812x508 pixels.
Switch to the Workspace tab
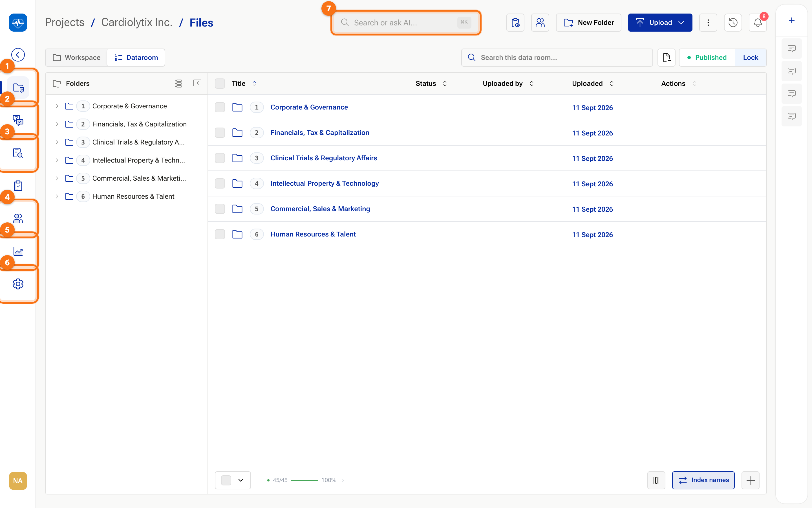pos(77,58)
